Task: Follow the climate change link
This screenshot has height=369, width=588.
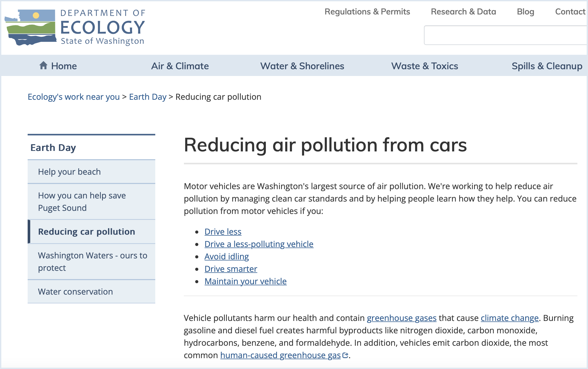Action: 509,318
